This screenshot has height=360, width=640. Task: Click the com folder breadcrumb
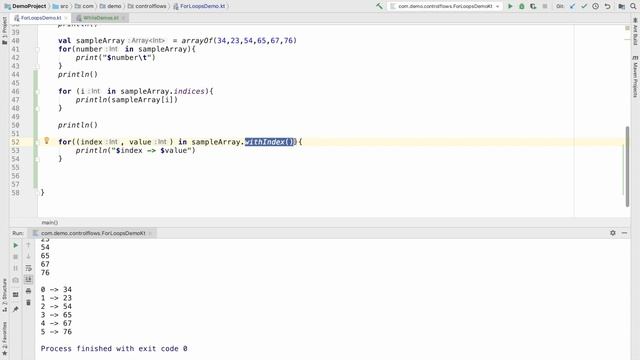coord(84,6)
